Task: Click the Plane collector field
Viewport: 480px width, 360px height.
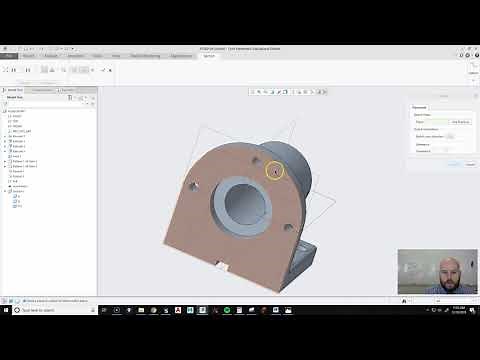Action: [437, 122]
